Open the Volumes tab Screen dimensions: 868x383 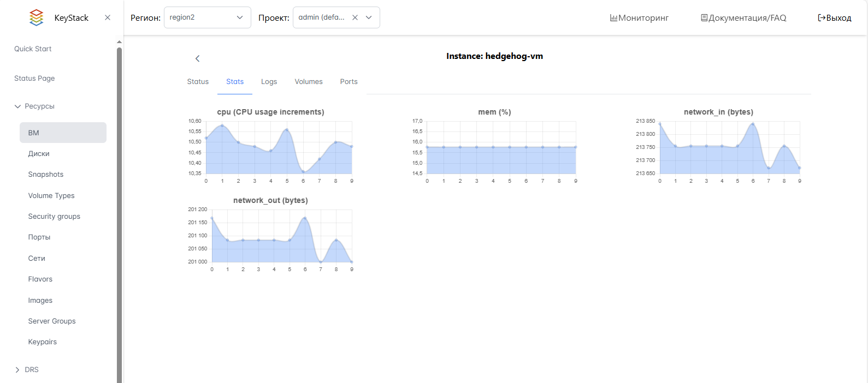pos(309,82)
